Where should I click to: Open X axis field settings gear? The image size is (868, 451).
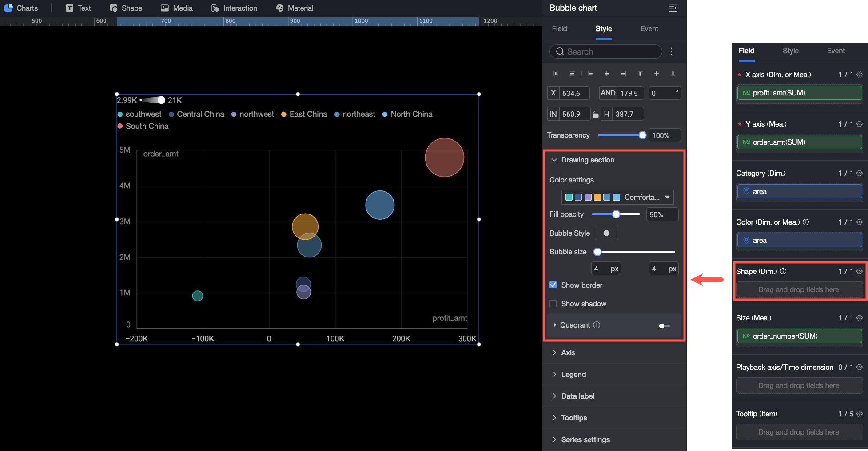(x=860, y=75)
